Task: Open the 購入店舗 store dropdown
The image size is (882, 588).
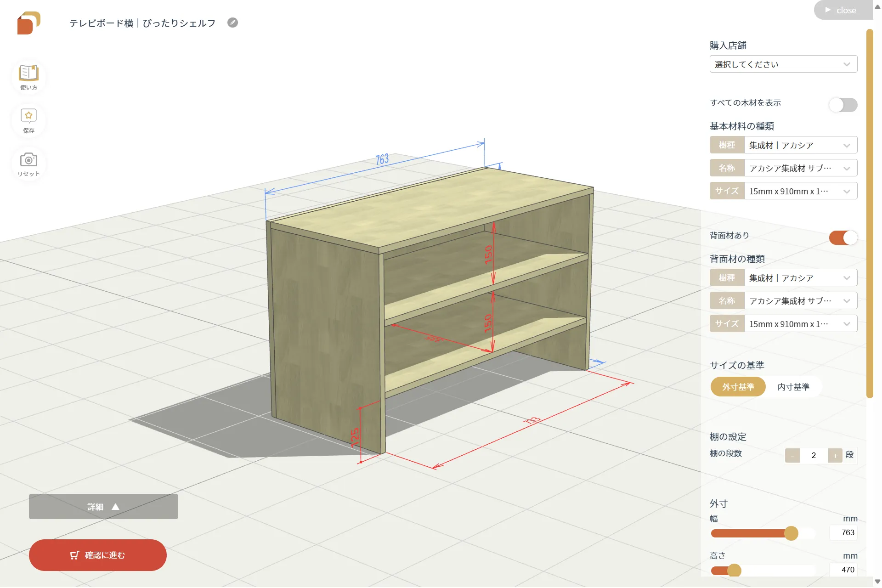Action: tap(783, 64)
